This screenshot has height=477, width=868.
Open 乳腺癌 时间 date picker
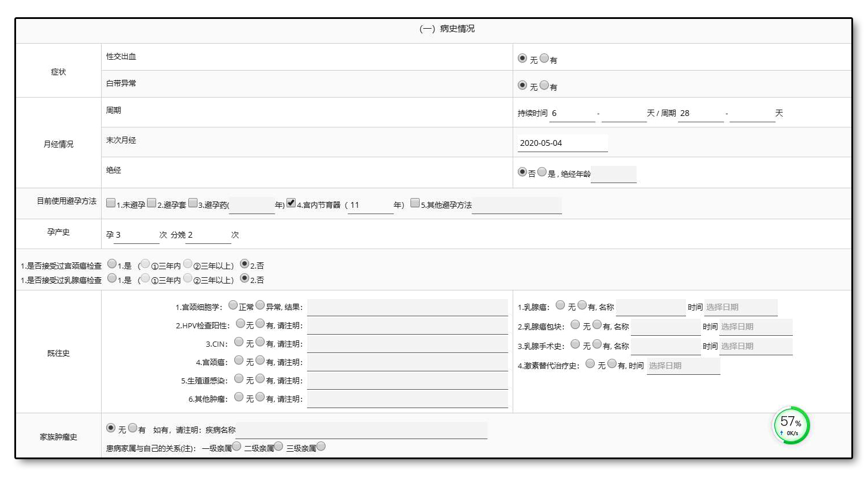(x=741, y=307)
